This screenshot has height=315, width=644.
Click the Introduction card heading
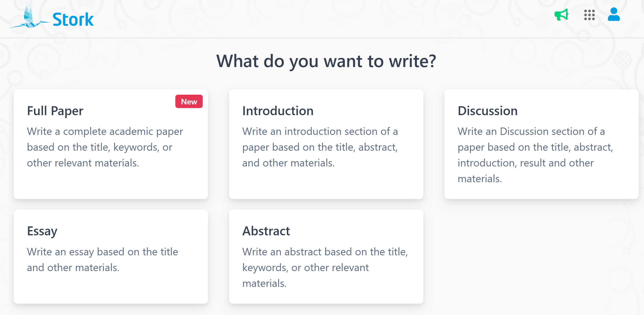point(278,111)
